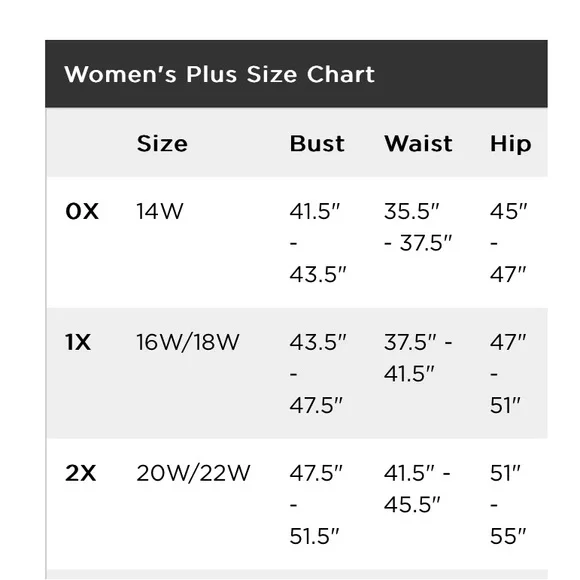
Task: Click the 1X hip value 51"
Action: pyautogui.click(x=505, y=405)
